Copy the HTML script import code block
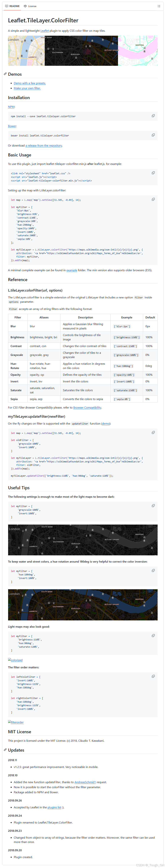The image size is (165, 868). (153, 173)
